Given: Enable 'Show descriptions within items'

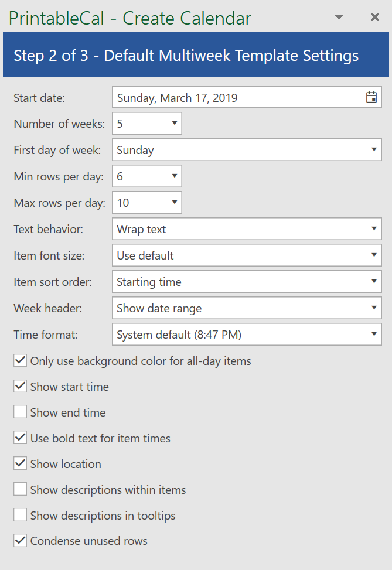Looking at the screenshot, I should pos(20,489).
